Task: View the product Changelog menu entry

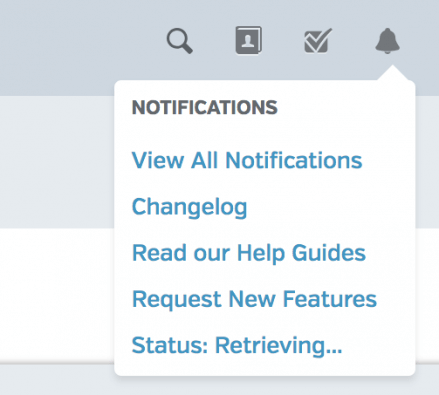Action: coord(189,207)
